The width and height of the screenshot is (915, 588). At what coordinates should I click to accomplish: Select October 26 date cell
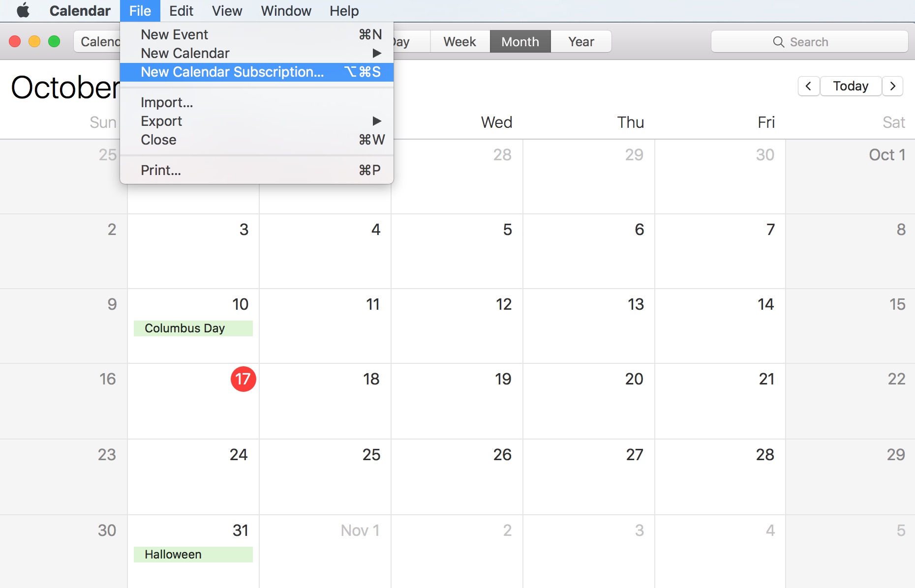pos(457,477)
